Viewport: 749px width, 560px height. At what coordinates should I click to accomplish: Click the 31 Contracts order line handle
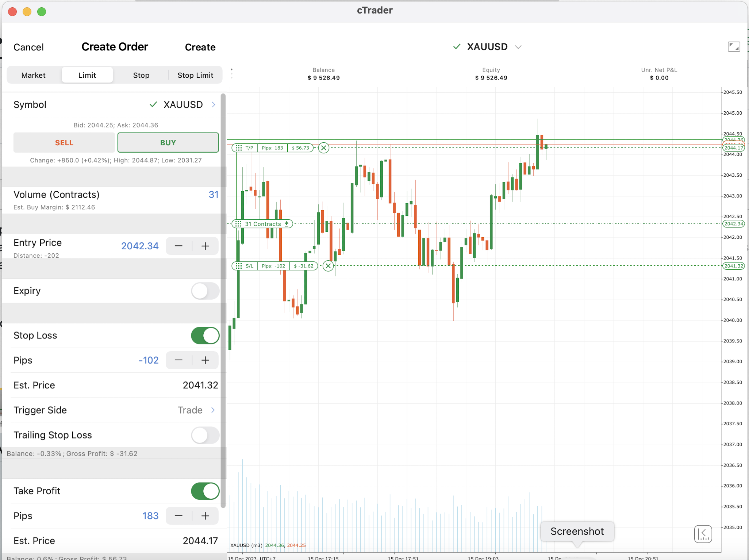coord(238,224)
